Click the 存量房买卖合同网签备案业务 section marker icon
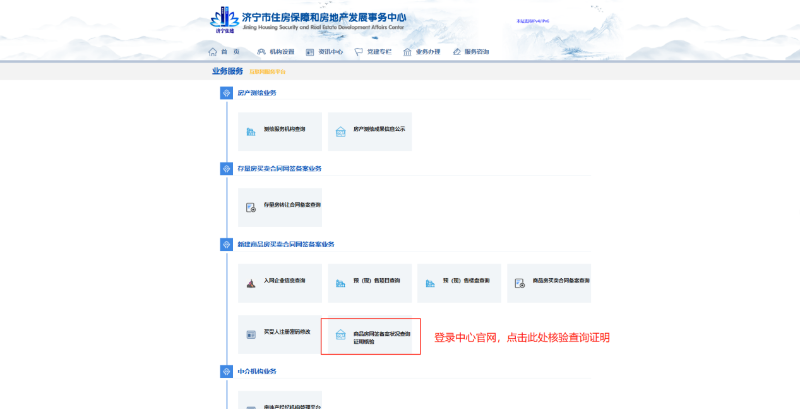This screenshot has height=409, width=800. 226,169
